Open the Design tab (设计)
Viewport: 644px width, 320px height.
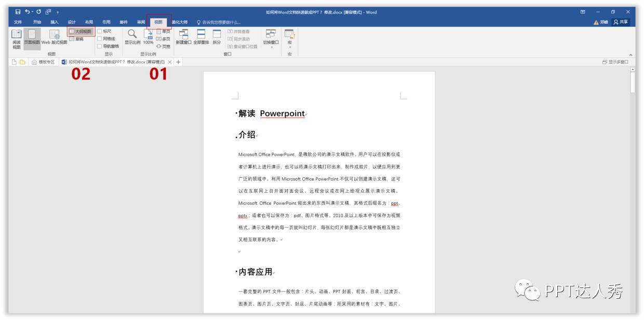[72, 22]
